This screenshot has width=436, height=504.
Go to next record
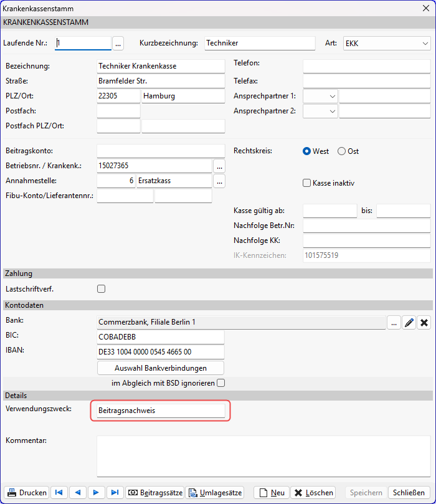pyautogui.click(x=96, y=492)
